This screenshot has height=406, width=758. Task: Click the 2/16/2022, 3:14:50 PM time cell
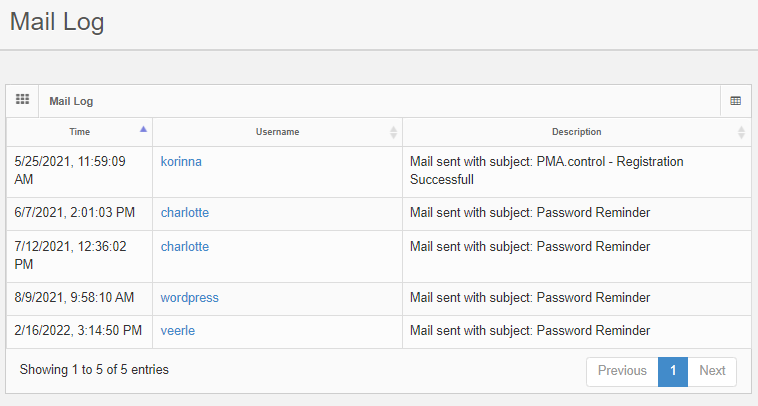click(78, 331)
